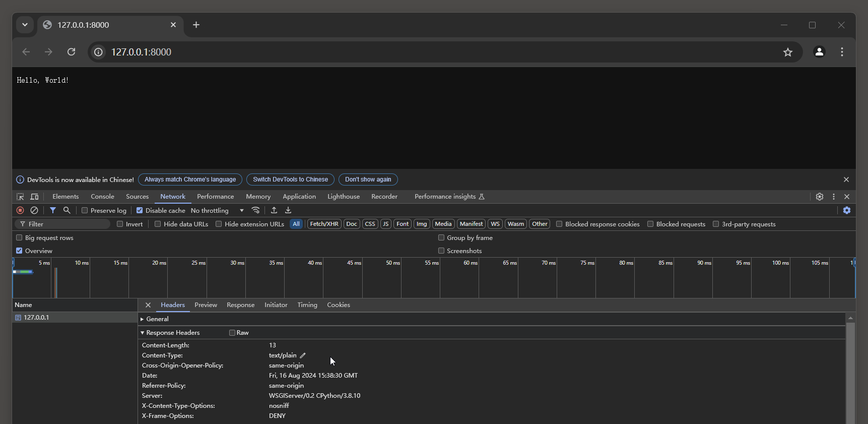Show the Preview tab of request
The image size is (868, 424).
[x=206, y=305]
